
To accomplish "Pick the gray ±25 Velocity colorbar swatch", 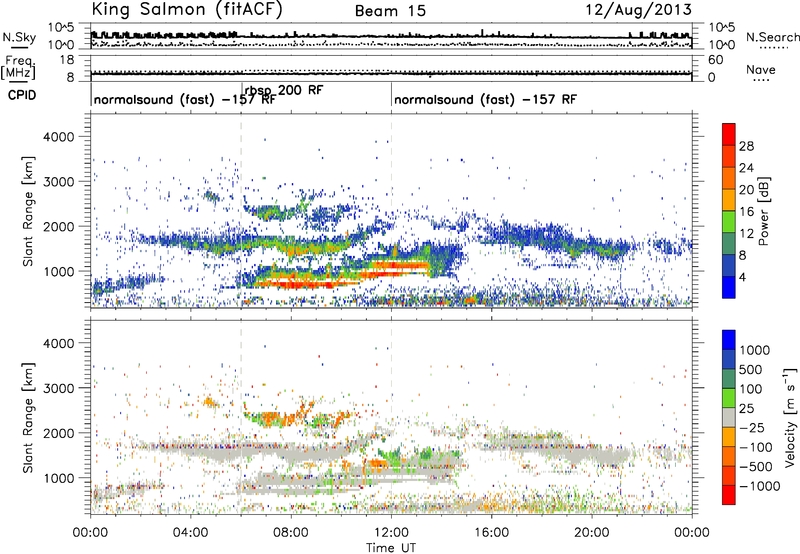I will coord(729,418).
